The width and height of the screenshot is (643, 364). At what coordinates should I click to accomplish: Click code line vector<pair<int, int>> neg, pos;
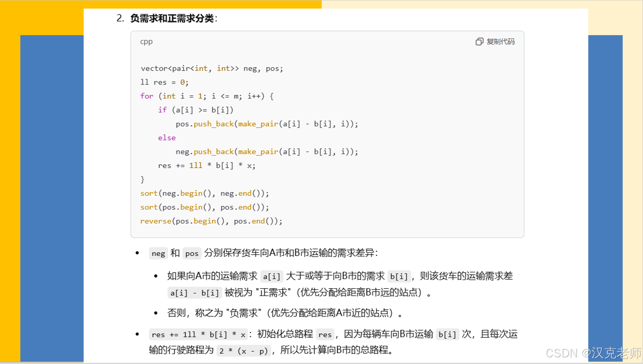pyautogui.click(x=212, y=68)
